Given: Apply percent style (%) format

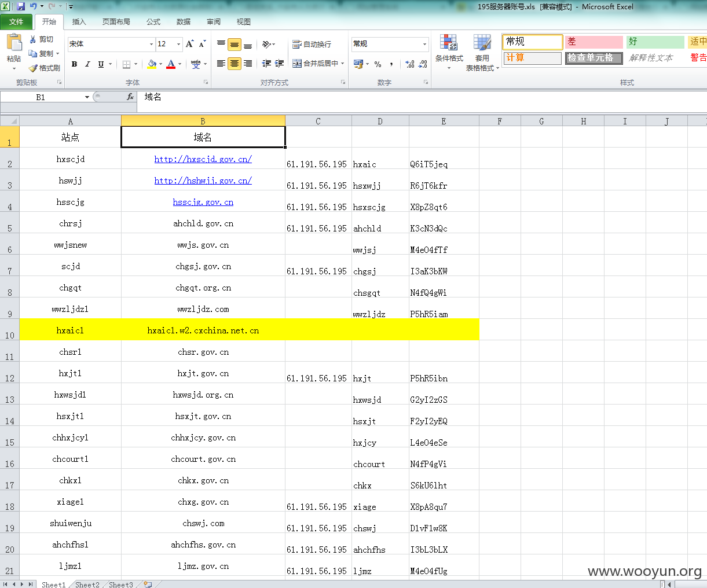Looking at the screenshot, I should click(378, 64).
